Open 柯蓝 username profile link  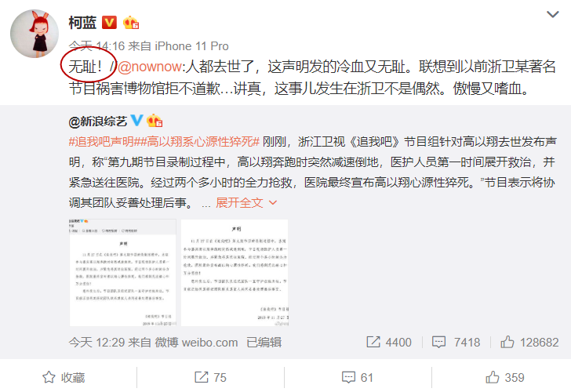click(82, 23)
